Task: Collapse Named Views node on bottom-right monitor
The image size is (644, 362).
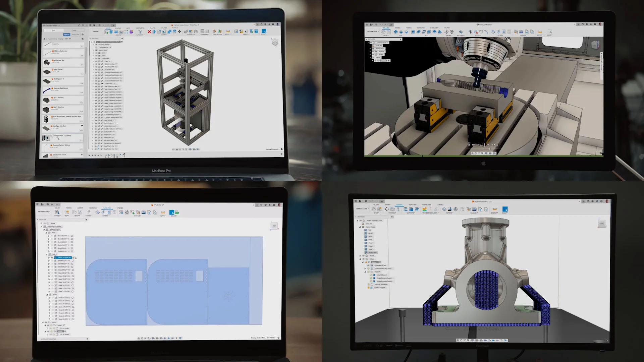Action: [x=360, y=227]
